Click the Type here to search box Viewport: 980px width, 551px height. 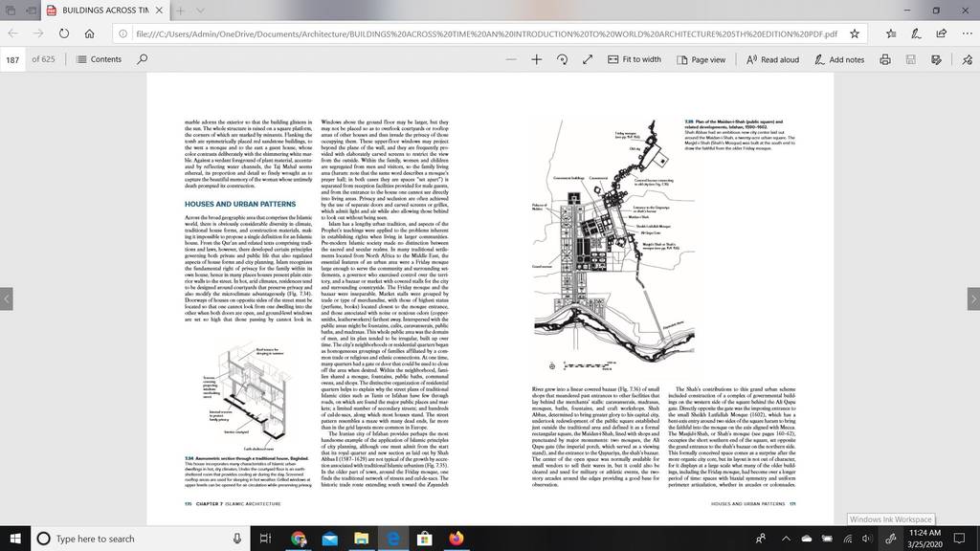click(141, 539)
